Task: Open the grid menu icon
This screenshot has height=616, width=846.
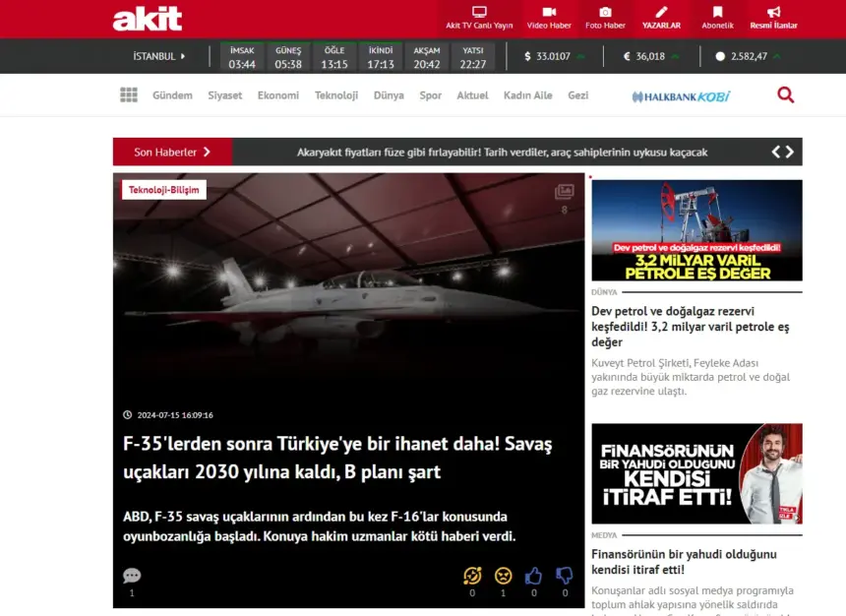Action: coord(129,95)
